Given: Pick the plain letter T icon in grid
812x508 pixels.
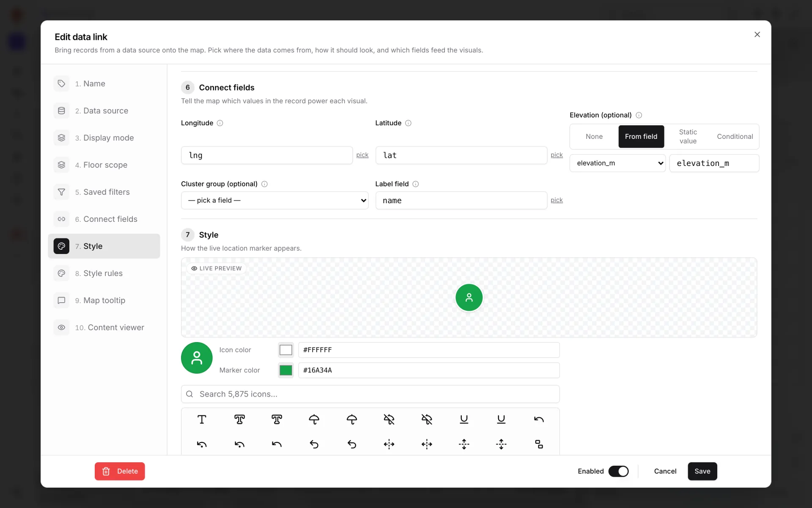Looking at the screenshot, I should tap(202, 420).
